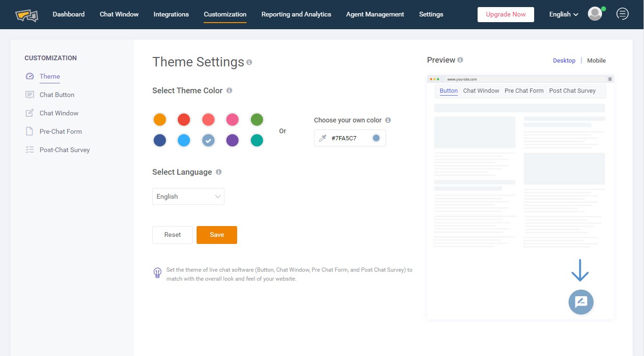Select the dark blue theme color
This screenshot has height=356, width=644.
(x=160, y=140)
